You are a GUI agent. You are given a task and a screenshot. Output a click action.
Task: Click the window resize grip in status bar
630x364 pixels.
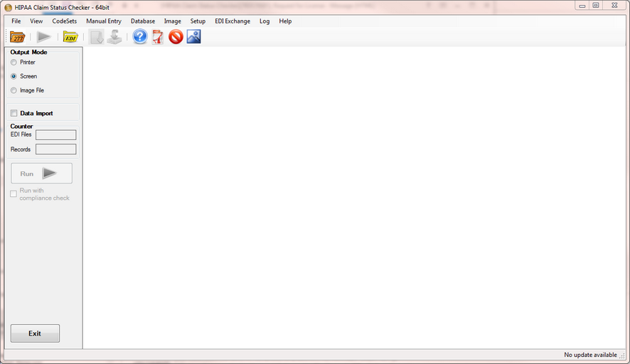[x=622, y=355]
